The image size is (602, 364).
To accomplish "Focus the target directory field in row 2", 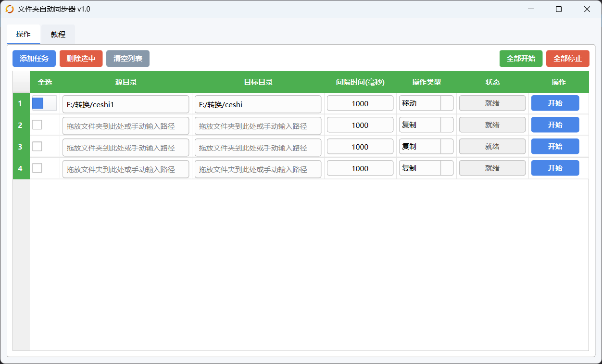I will tap(258, 126).
